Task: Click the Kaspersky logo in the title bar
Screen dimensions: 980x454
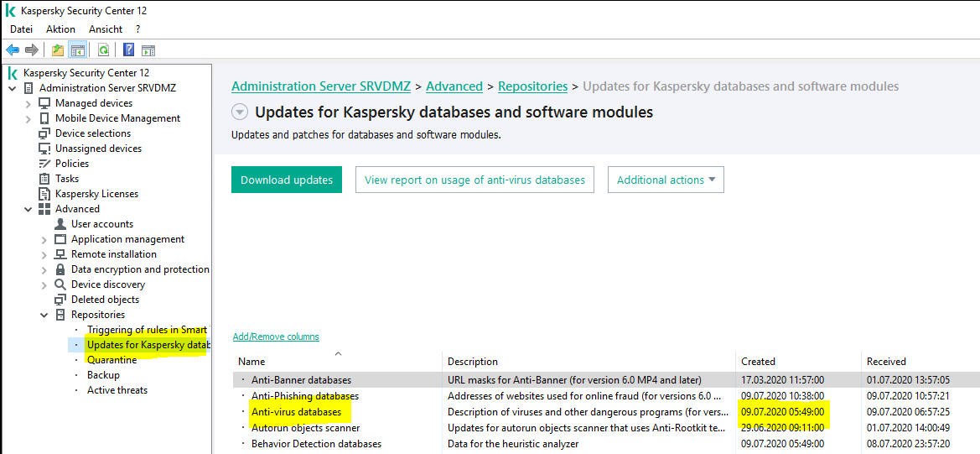Action: pos(11,11)
